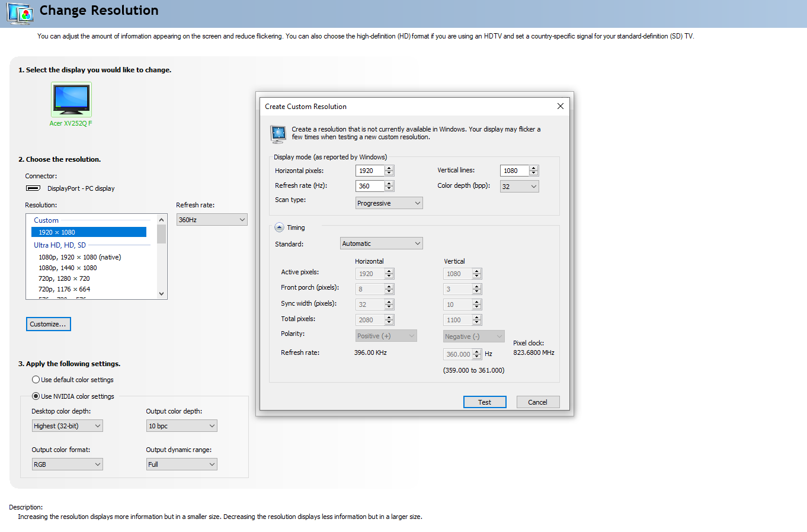Screen dimensions: 807x532
Task: Open the 360Hz Refresh rate dropdown
Action: pyautogui.click(x=212, y=220)
